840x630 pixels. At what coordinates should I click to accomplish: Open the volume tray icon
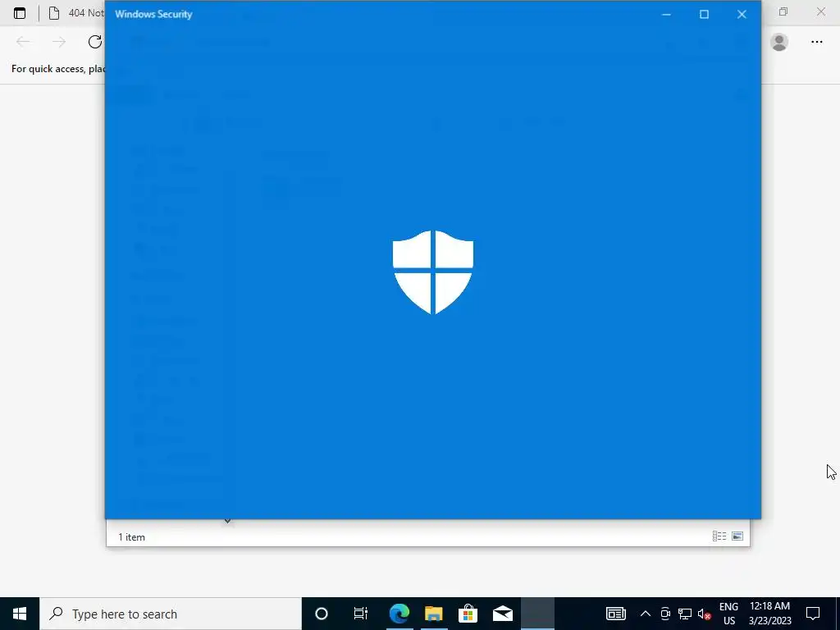705,614
